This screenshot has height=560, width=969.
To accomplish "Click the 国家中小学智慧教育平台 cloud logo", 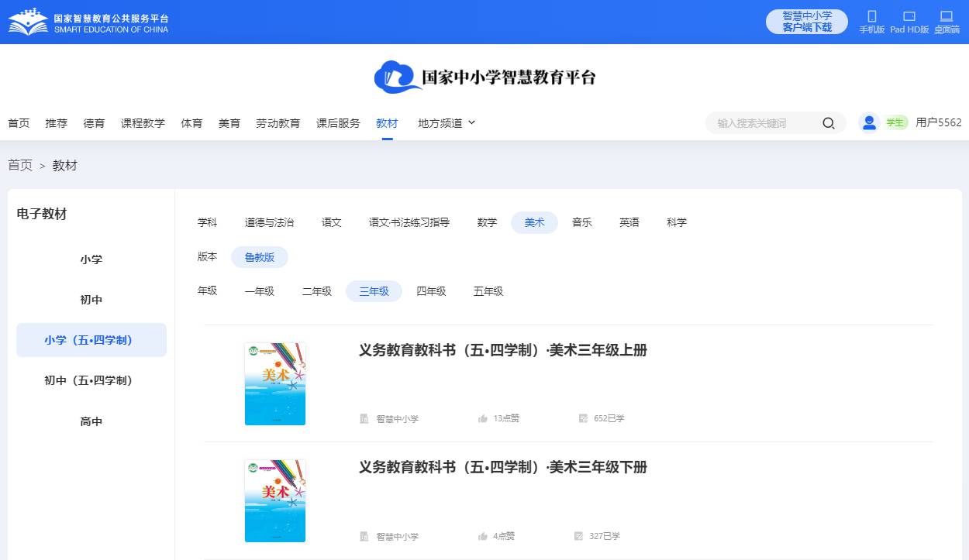I will pyautogui.click(x=485, y=77).
